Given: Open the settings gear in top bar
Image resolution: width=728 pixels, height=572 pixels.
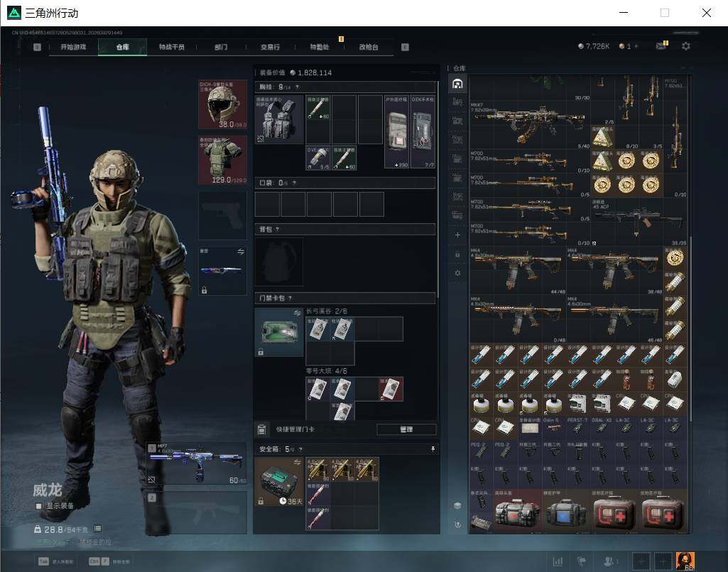Looking at the screenshot, I should coord(686,46).
